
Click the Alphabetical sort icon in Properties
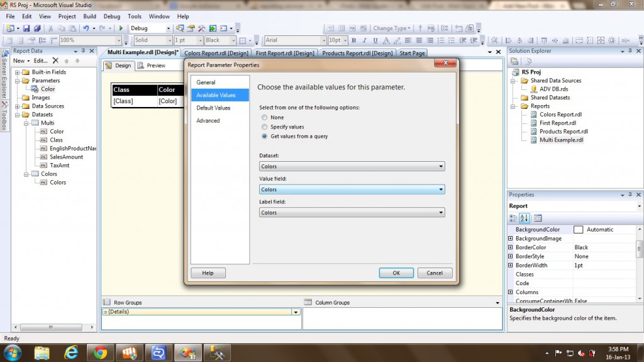(525, 218)
